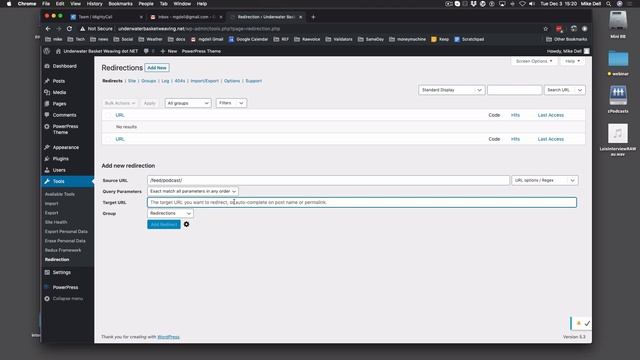Open the Bookmarks menu in Chrome menu bar
This screenshot has width=640, height=360.
120,4
